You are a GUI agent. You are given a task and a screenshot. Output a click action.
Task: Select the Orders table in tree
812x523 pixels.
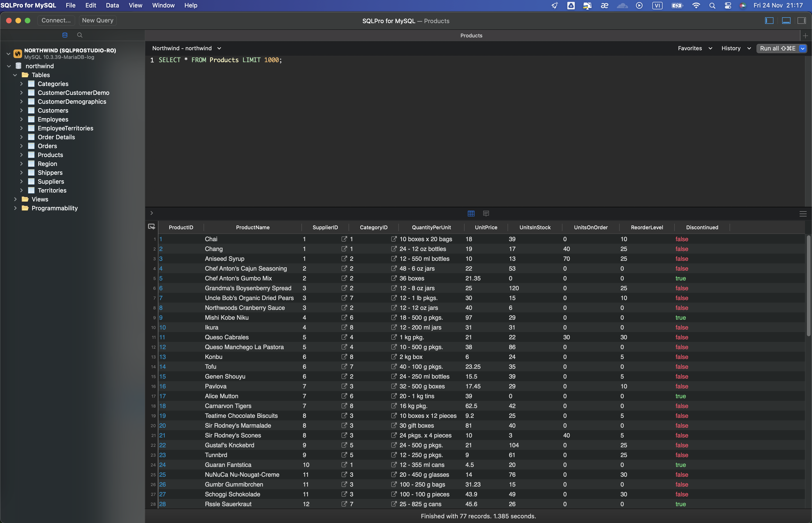47,146
